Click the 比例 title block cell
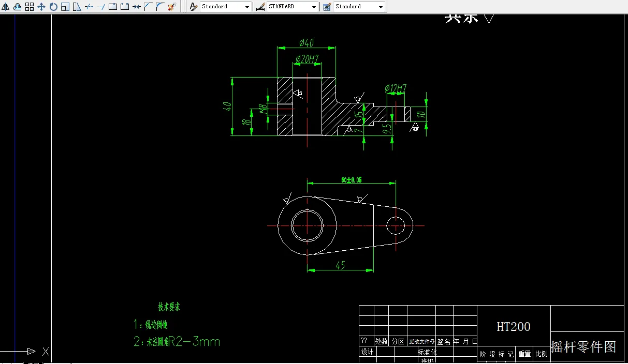Screen dimensions: 628x364 [542, 354]
